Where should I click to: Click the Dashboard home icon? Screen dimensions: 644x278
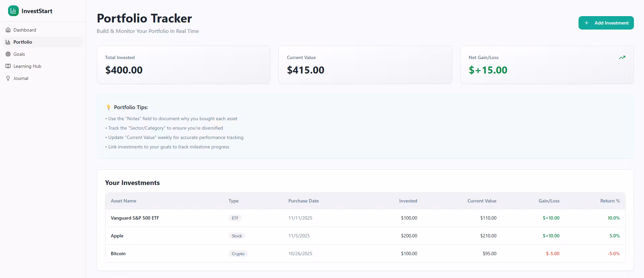click(x=8, y=30)
